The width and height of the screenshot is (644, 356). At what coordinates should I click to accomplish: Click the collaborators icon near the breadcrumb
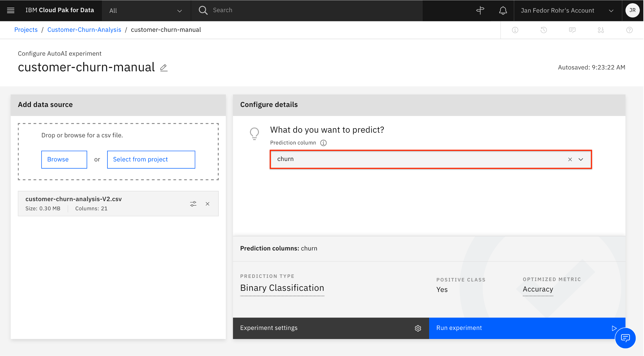[601, 30]
